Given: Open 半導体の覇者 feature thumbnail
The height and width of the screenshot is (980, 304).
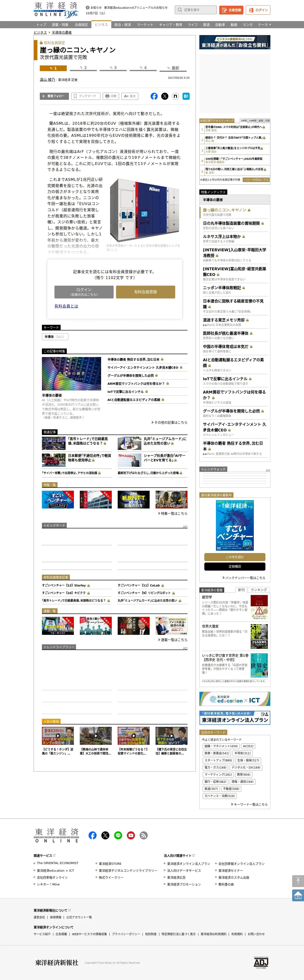Looking at the screenshot, I should 72,374.
